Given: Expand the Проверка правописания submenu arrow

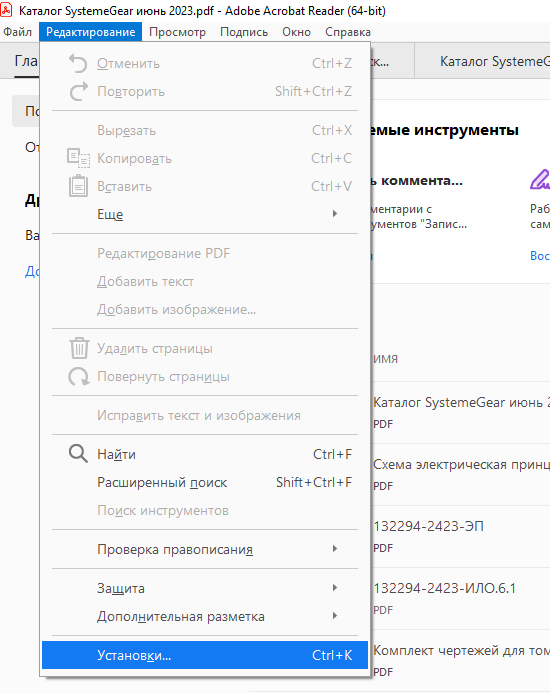Looking at the screenshot, I should 335,549.
